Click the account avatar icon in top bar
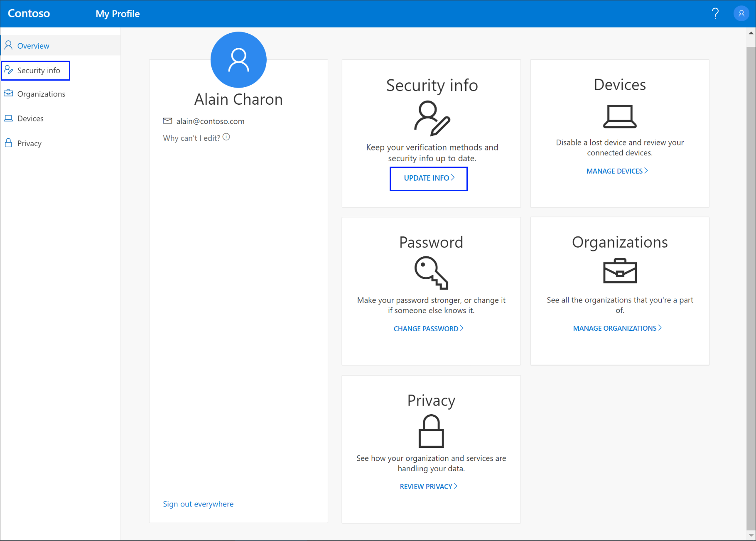 (x=741, y=13)
